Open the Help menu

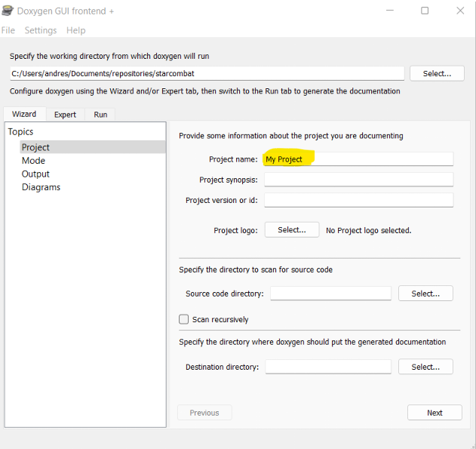tap(76, 30)
